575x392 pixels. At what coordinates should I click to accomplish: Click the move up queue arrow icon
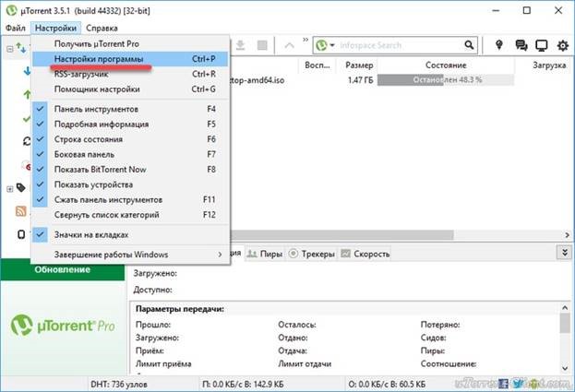[x=289, y=45]
